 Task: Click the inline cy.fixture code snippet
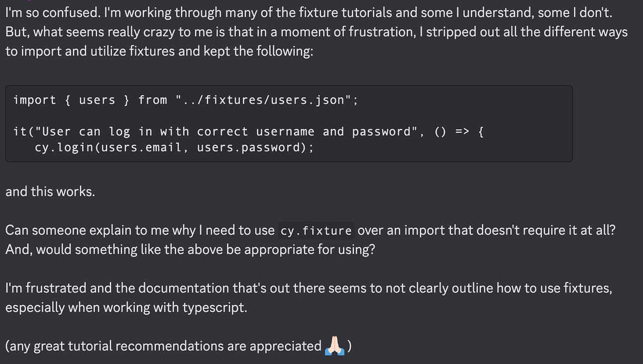(x=317, y=231)
